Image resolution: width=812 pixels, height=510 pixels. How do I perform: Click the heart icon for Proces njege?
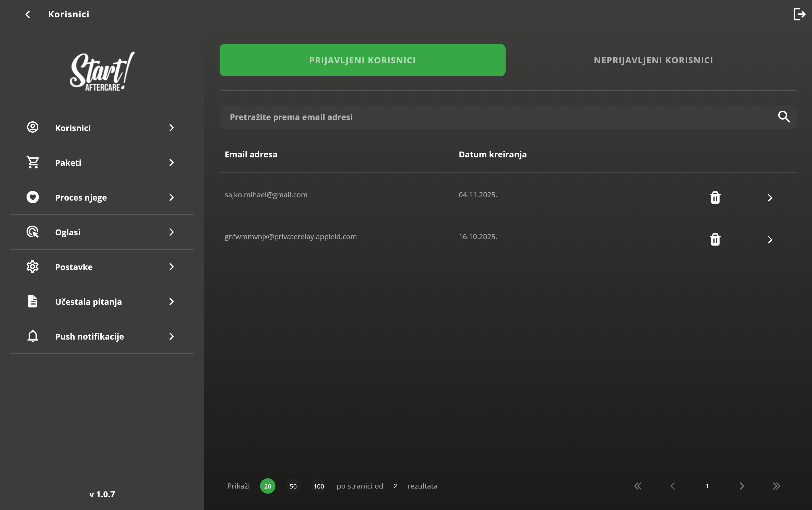pyautogui.click(x=33, y=197)
